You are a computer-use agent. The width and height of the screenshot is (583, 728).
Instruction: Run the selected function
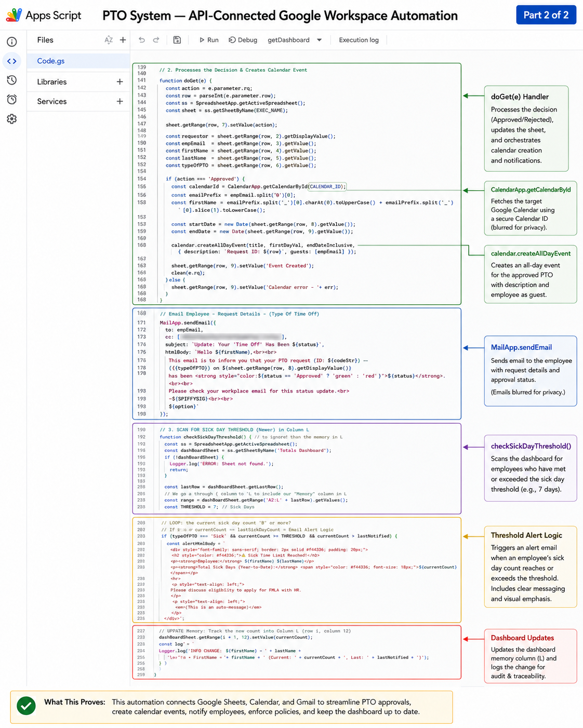(x=209, y=40)
